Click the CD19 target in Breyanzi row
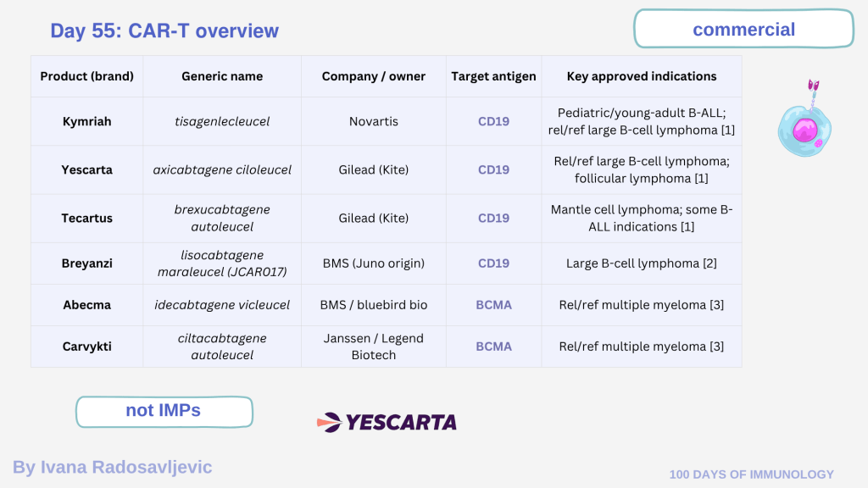The image size is (868, 488). tap(493, 263)
